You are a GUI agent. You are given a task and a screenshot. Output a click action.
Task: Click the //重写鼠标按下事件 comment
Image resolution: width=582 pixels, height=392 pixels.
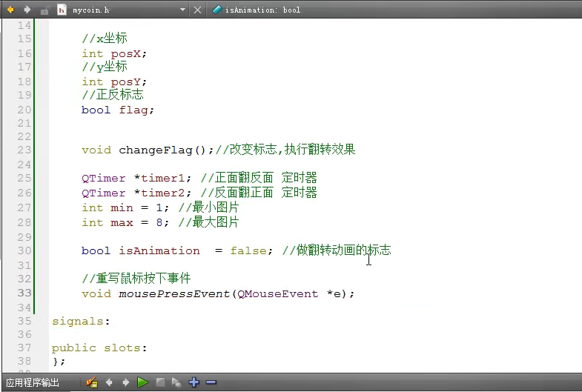tap(136, 278)
